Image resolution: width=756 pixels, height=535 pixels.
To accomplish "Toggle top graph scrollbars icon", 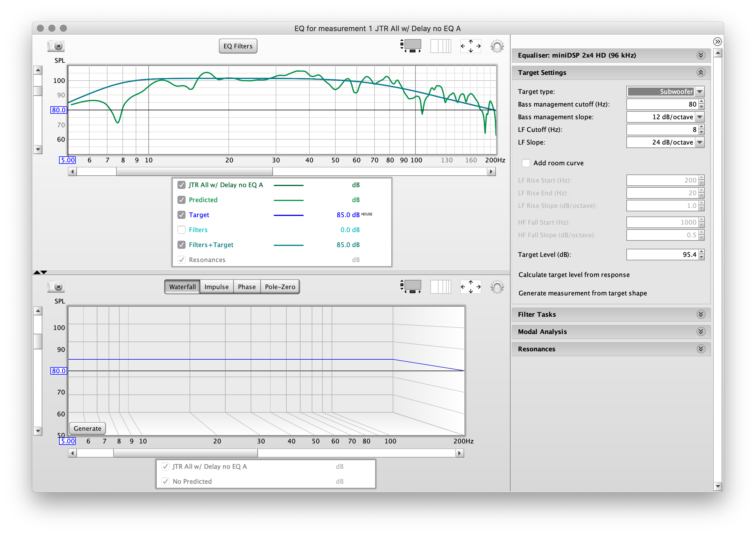I will (x=411, y=46).
